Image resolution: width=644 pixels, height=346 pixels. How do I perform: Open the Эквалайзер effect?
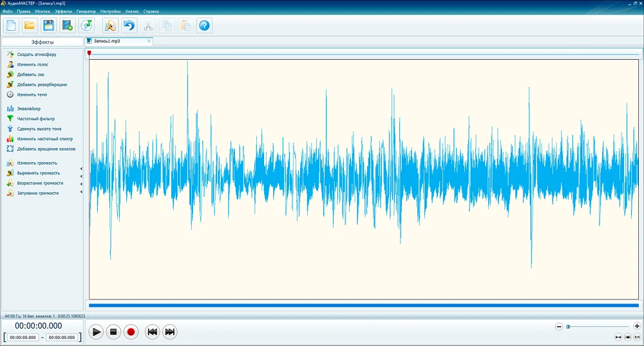28,109
